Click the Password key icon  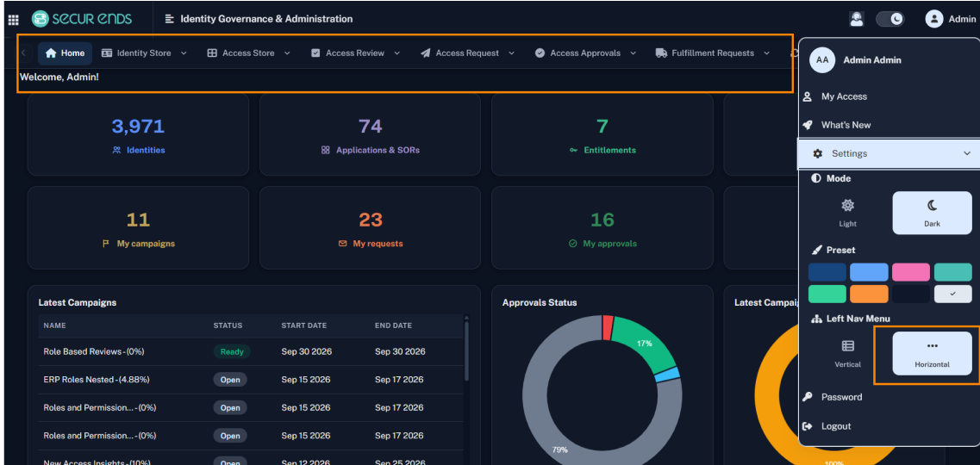(x=808, y=397)
